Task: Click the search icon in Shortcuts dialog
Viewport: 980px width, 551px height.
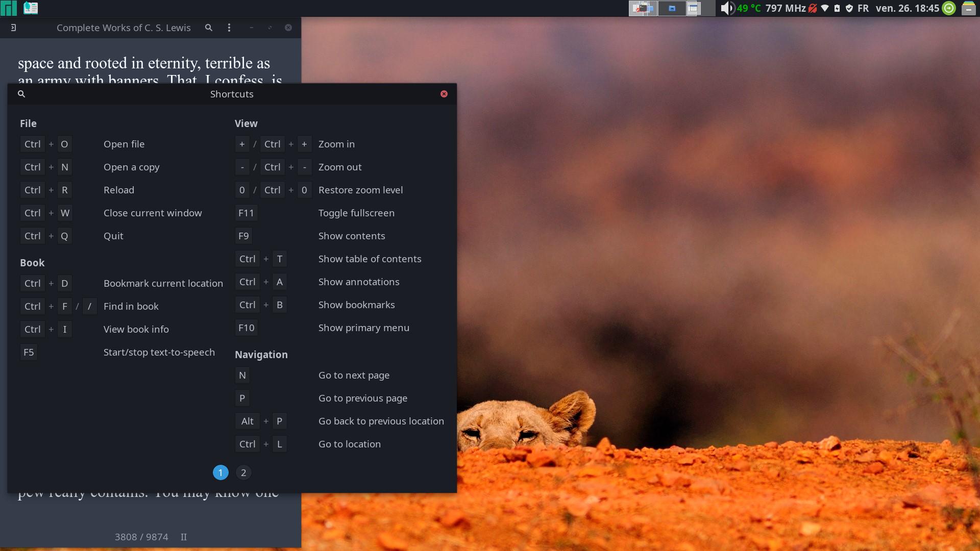Action: point(21,94)
